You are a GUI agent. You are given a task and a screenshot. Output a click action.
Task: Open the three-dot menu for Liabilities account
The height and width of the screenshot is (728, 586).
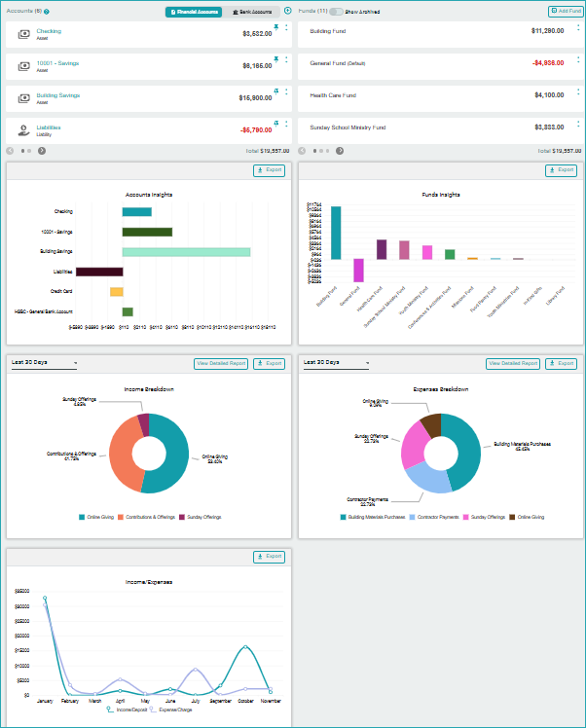point(286,124)
